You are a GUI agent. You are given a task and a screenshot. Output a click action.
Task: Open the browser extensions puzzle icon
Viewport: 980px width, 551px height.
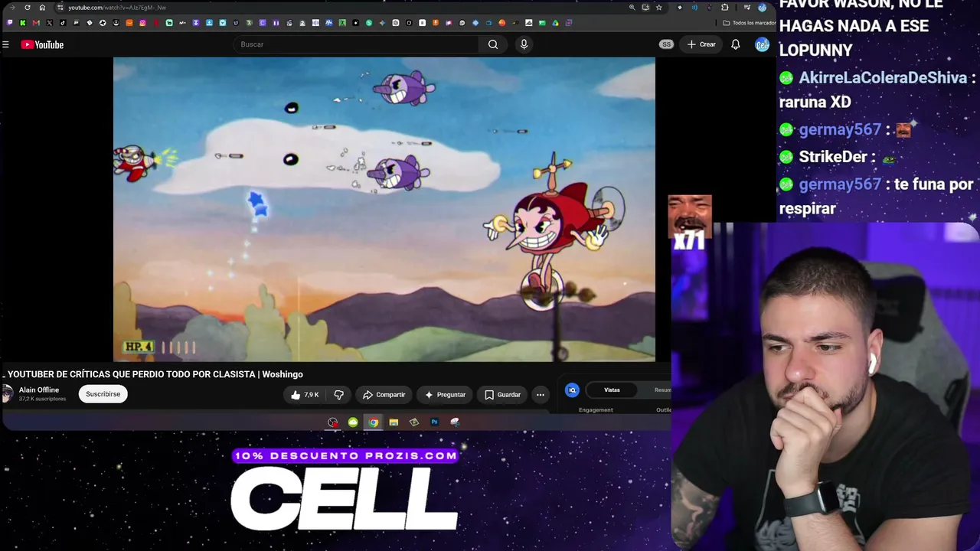tap(724, 8)
